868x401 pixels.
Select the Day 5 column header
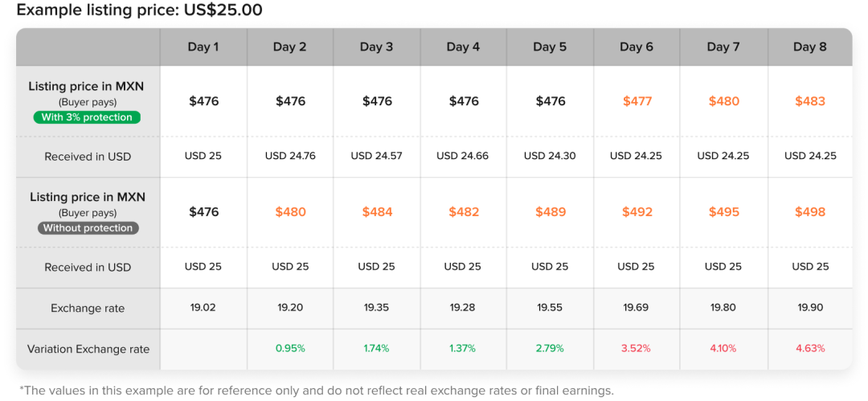click(x=550, y=47)
